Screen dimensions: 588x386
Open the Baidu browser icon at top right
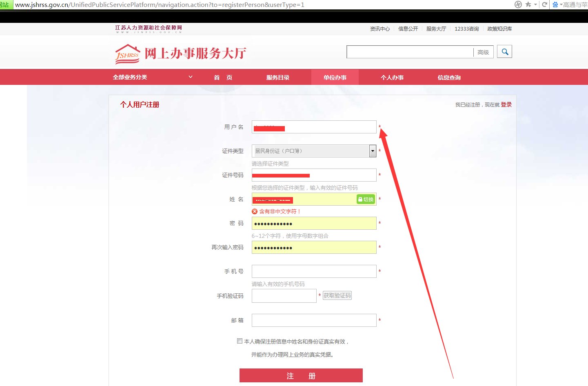555,4
